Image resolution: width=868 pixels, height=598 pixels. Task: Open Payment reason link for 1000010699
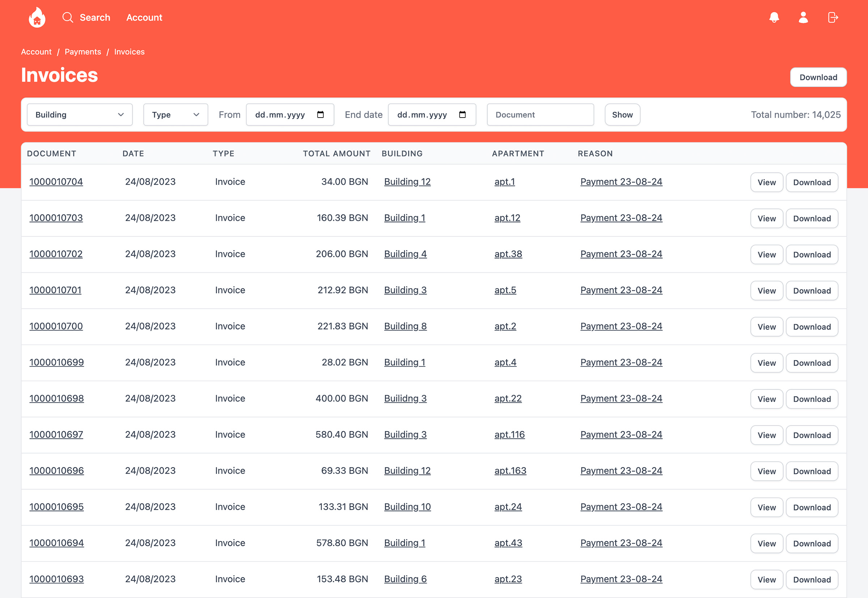[x=621, y=362]
